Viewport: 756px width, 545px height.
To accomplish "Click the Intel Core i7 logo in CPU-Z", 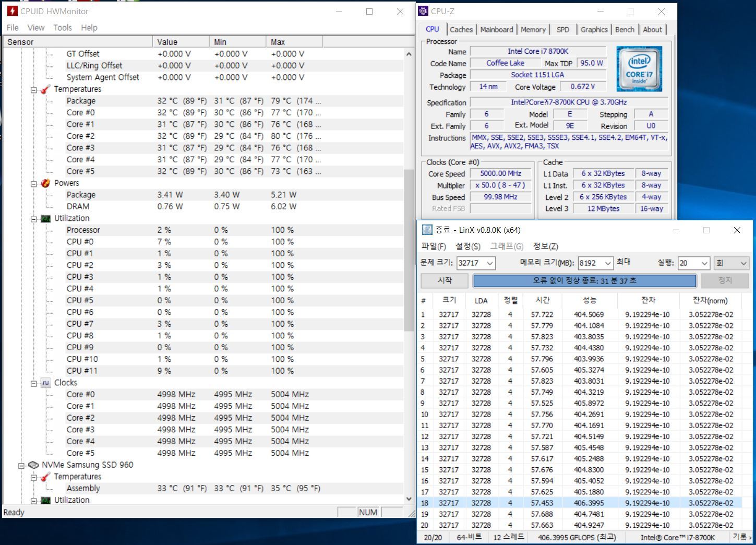I will tap(639, 69).
